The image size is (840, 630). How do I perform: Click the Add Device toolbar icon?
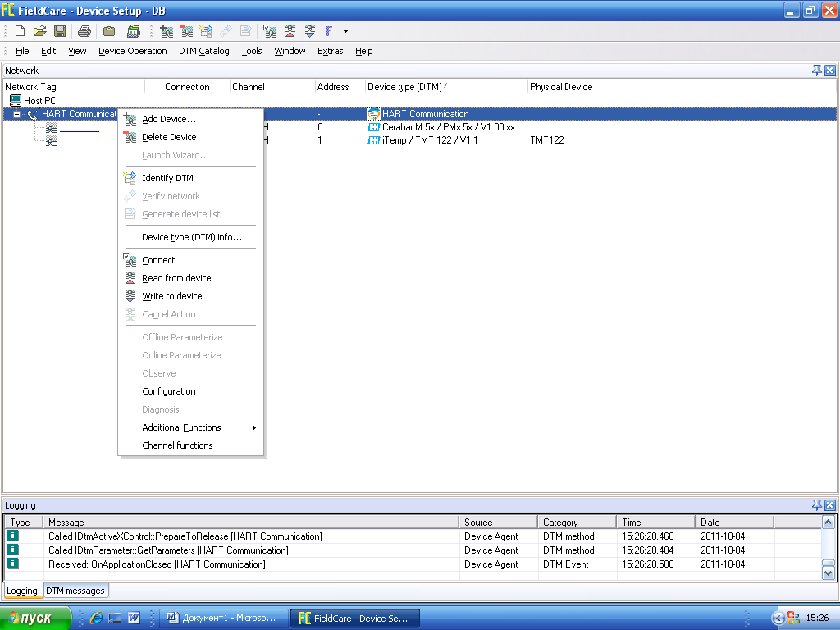167,31
